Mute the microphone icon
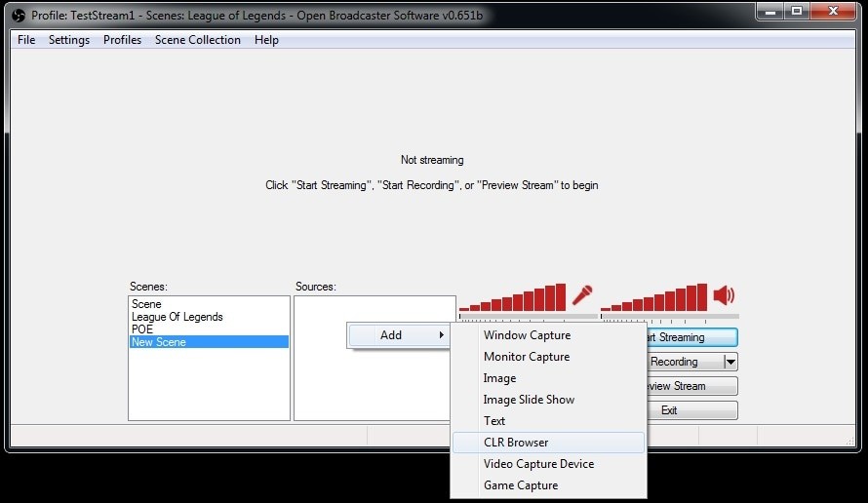The image size is (868, 503). [x=582, y=295]
